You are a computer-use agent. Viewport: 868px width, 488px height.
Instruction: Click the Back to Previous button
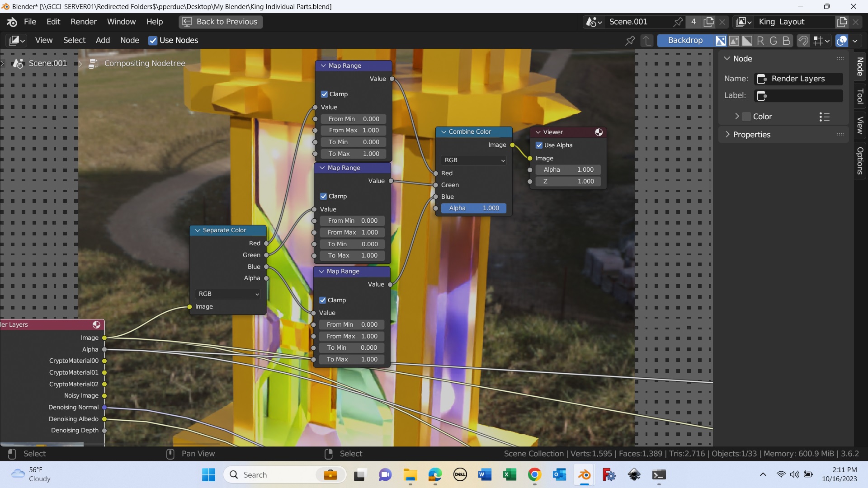(221, 22)
